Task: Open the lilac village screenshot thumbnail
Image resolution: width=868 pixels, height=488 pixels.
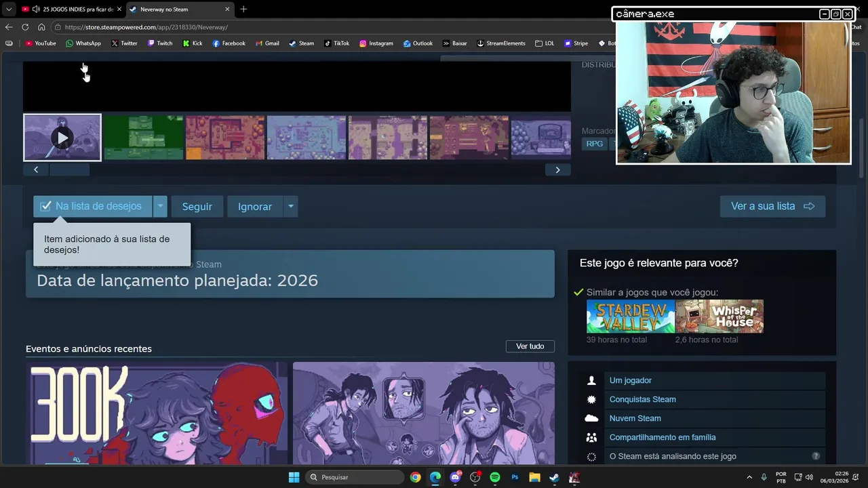Action: pos(307,138)
